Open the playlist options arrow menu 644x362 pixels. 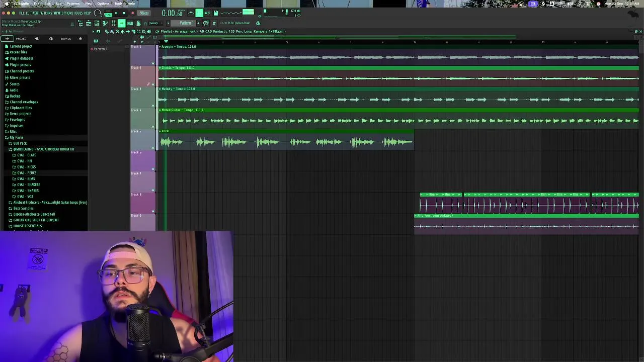point(93,31)
